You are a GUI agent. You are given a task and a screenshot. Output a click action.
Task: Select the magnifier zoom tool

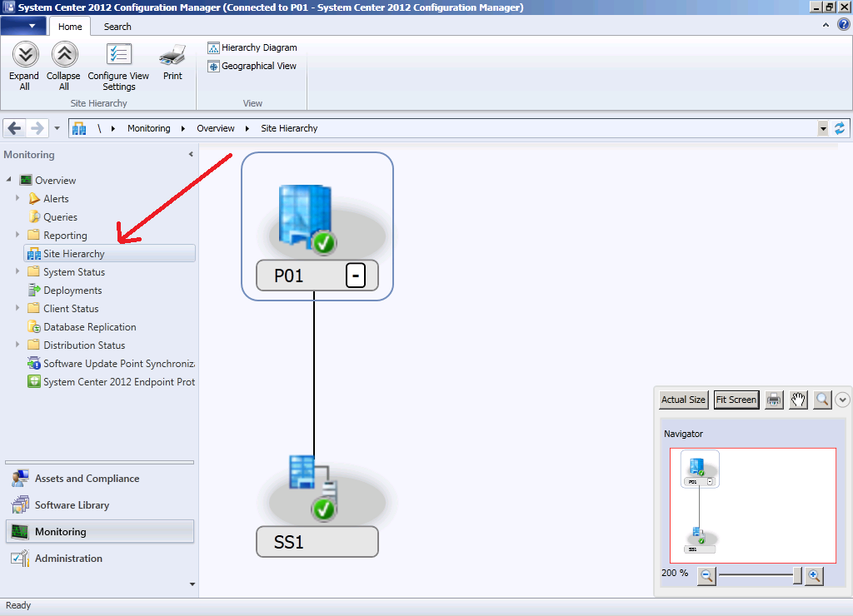[x=822, y=400]
